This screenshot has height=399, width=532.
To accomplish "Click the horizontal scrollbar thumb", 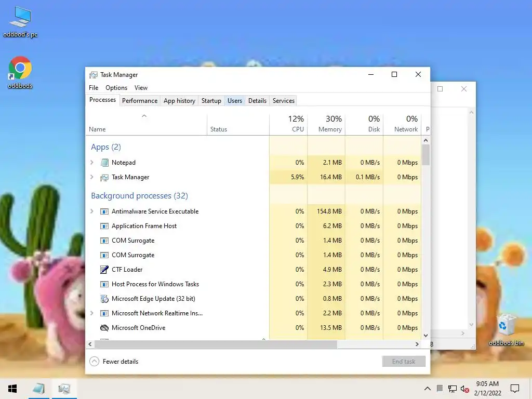I will click(216, 344).
